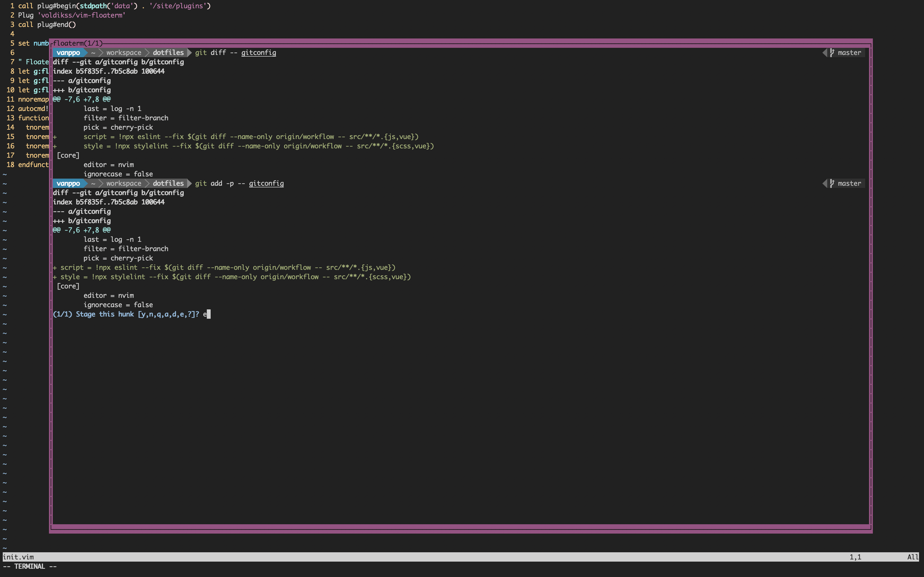924x577 pixels.
Task: Click the 1,1 cursor position indicator
Action: point(855,557)
